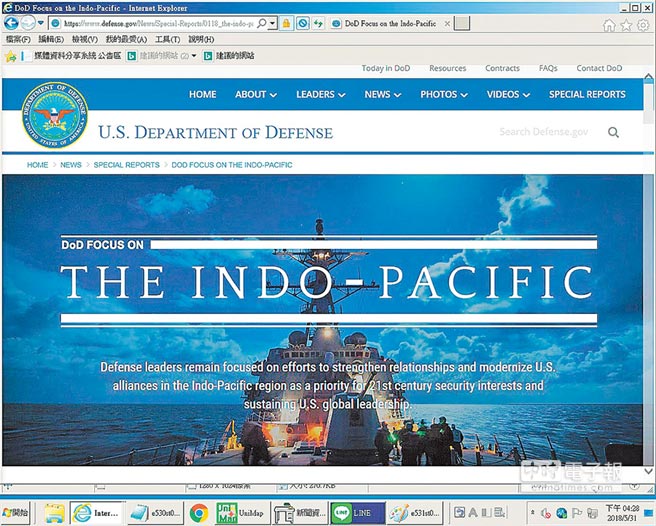
Task: Open the Today in DoD link
Action: pyautogui.click(x=386, y=68)
